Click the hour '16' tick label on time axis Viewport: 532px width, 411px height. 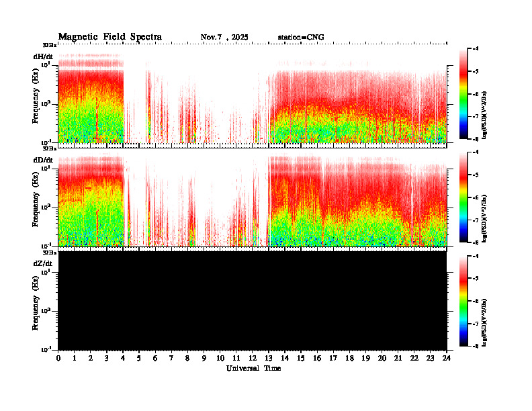click(x=317, y=359)
